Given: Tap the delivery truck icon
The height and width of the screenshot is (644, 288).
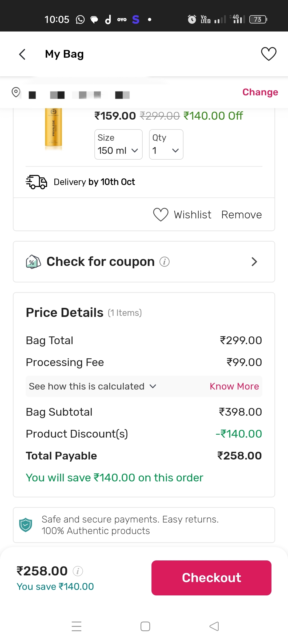Looking at the screenshot, I should click(37, 182).
